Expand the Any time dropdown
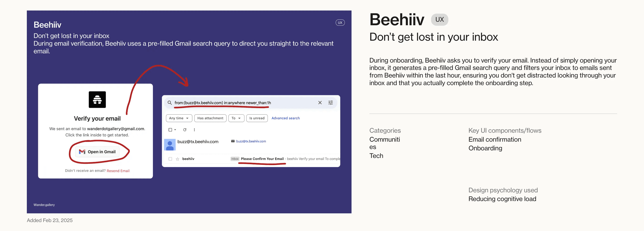 (x=179, y=118)
